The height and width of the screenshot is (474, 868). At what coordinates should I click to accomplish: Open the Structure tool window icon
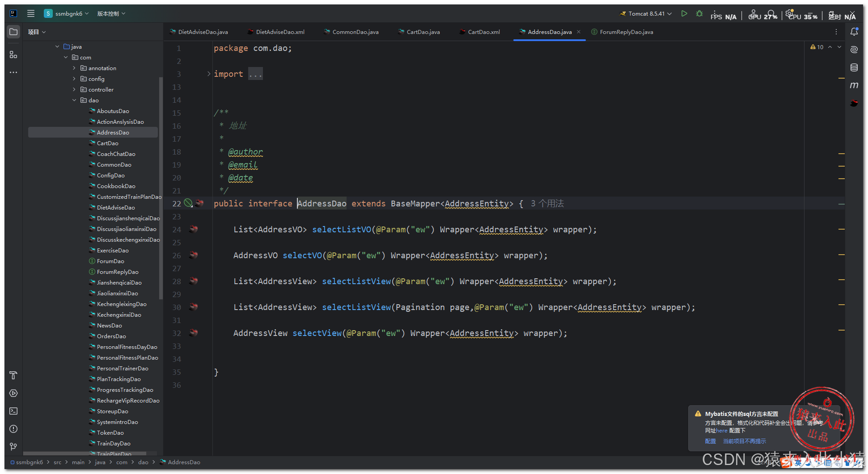coord(13,55)
